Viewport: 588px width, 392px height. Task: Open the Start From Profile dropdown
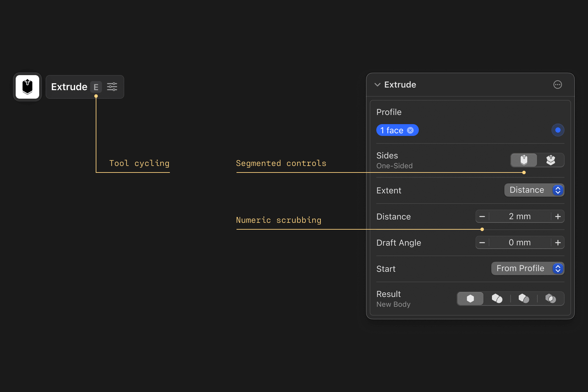pyautogui.click(x=528, y=269)
